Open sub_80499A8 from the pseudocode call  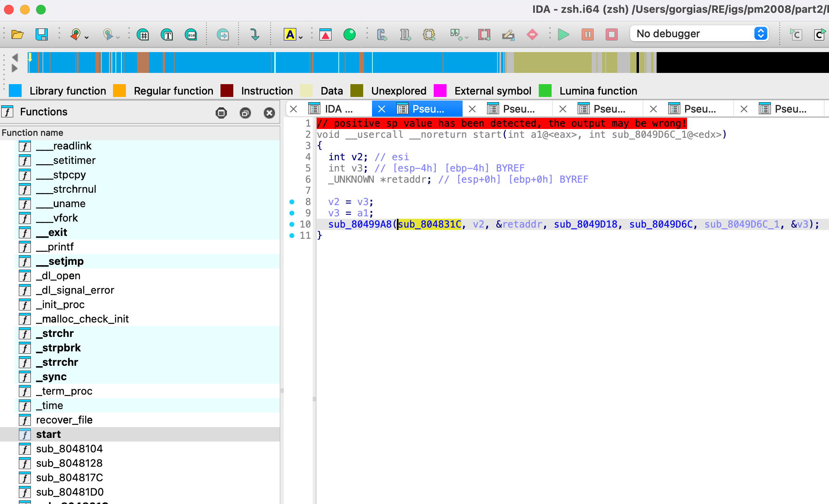click(x=359, y=224)
